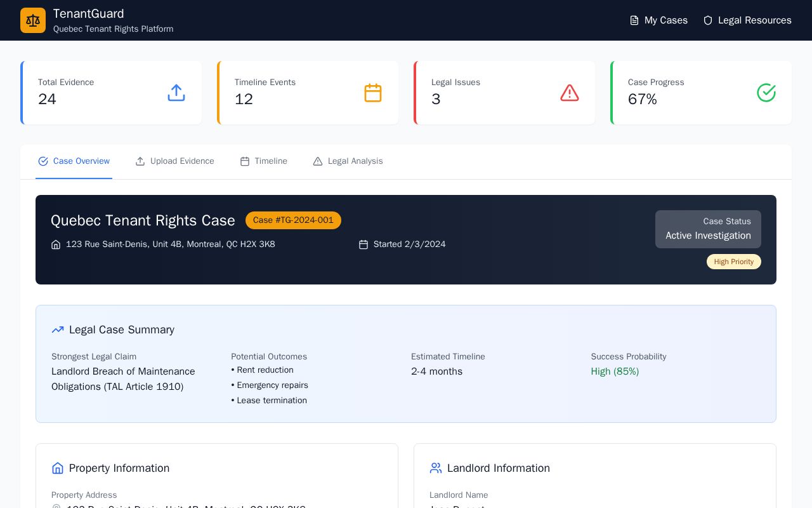The image size is (812, 508).
Task: Click the Property Information heading
Action: coord(119,468)
